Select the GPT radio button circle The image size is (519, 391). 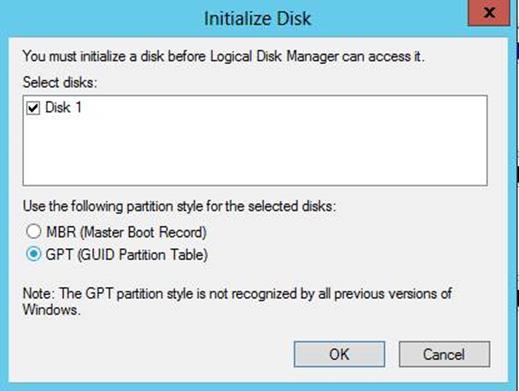click(x=34, y=254)
